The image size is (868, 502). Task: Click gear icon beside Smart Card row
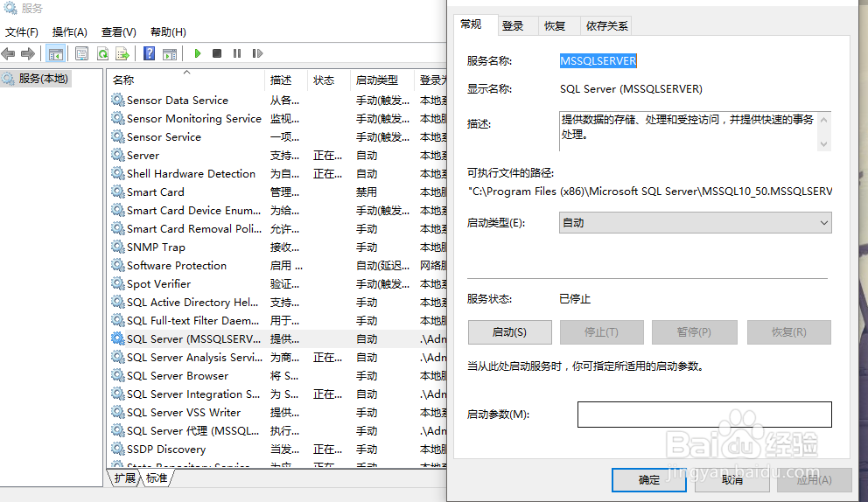[117, 192]
